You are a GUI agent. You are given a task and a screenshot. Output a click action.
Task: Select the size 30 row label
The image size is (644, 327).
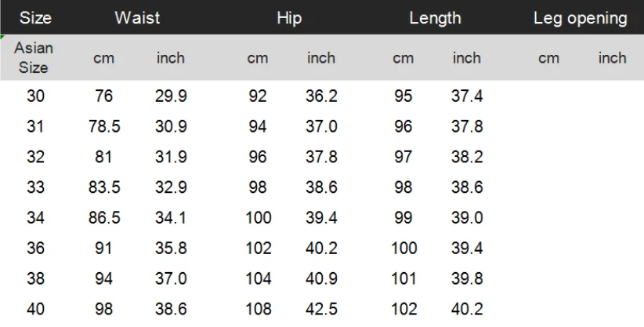click(35, 96)
